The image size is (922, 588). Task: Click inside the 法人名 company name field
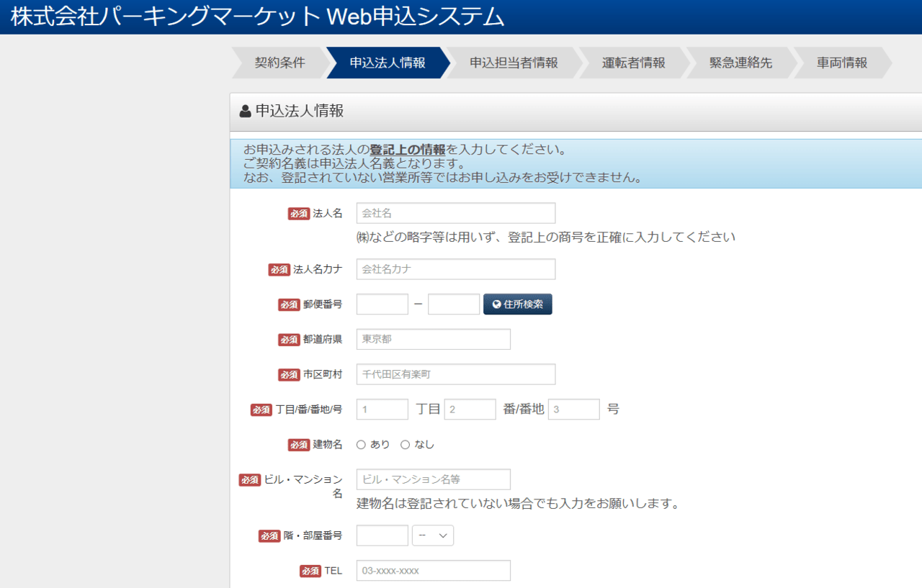pyautogui.click(x=456, y=212)
